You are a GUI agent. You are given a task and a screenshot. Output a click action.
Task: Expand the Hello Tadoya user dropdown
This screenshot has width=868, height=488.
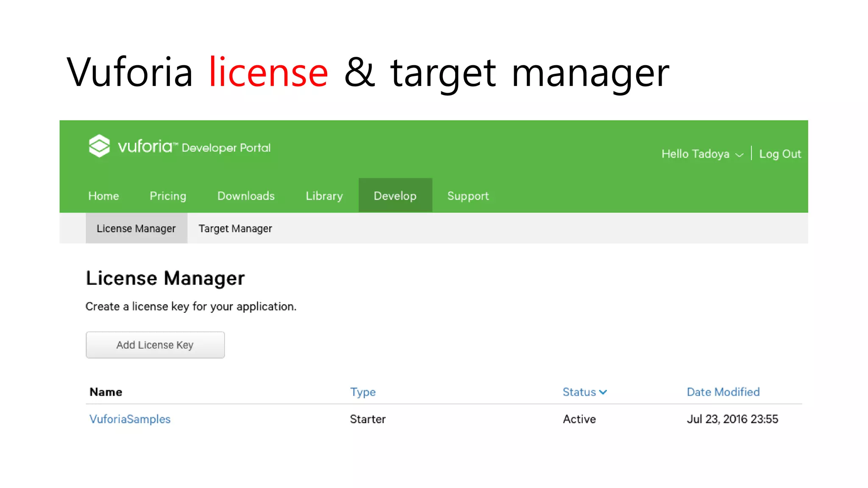tap(696, 154)
